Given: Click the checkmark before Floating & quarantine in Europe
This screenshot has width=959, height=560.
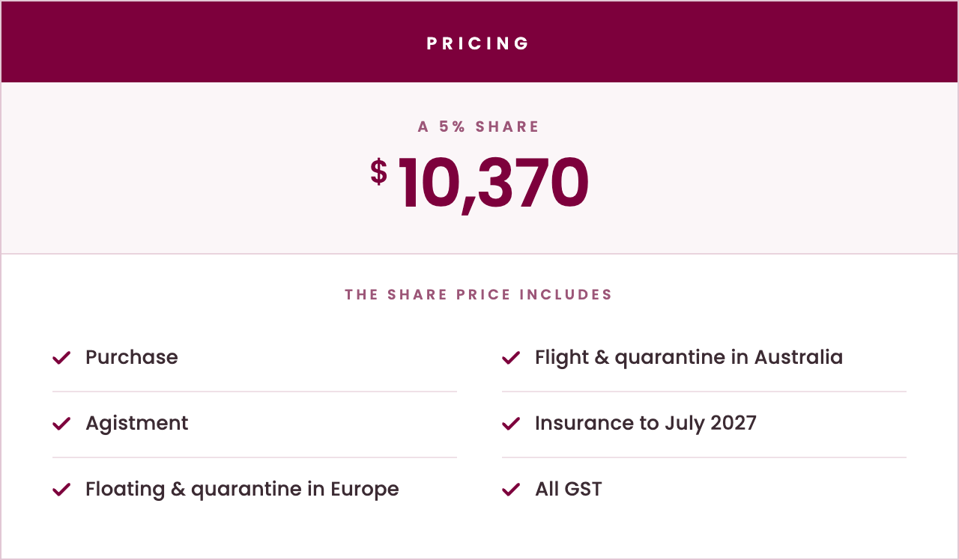Looking at the screenshot, I should tap(61, 490).
